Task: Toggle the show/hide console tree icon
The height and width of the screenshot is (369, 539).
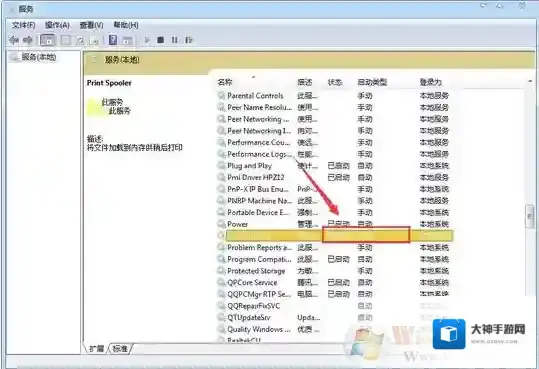Action: [48, 40]
